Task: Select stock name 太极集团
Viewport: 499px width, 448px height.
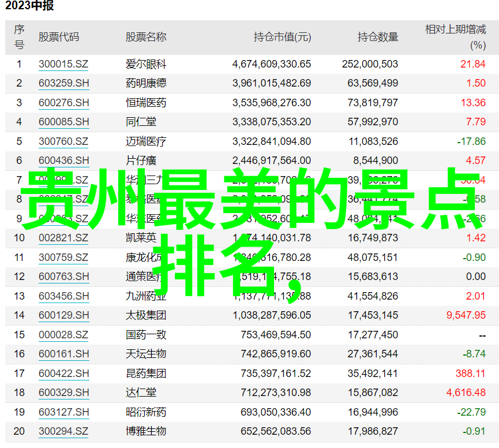Action: coord(146,315)
